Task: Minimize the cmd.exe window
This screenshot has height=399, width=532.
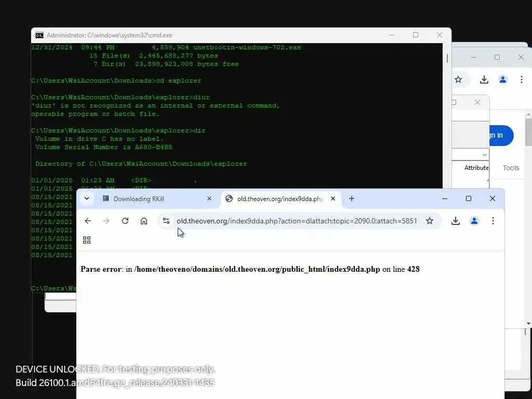Action: point(392,35)
